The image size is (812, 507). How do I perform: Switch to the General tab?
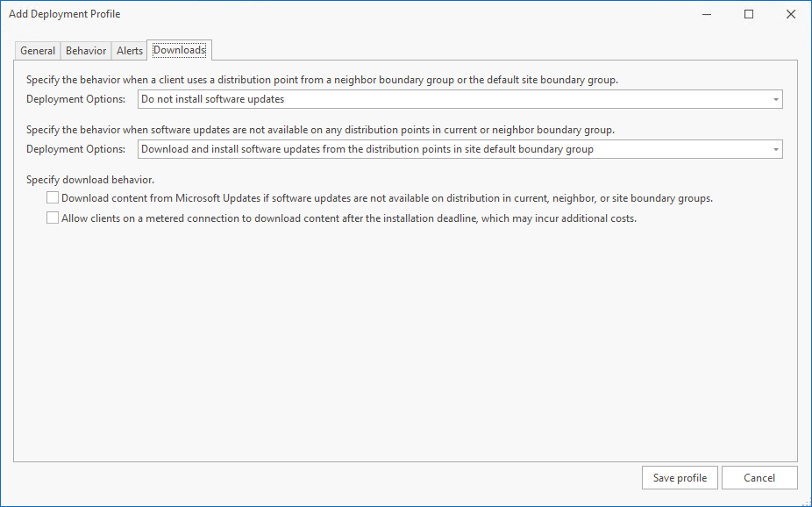point(38,51)
